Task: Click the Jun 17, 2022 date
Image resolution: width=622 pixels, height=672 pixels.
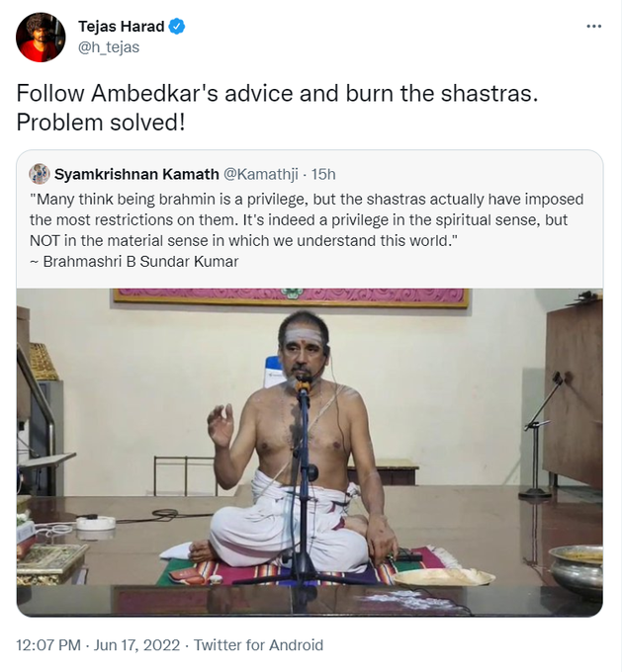Action: click(136, 645)
